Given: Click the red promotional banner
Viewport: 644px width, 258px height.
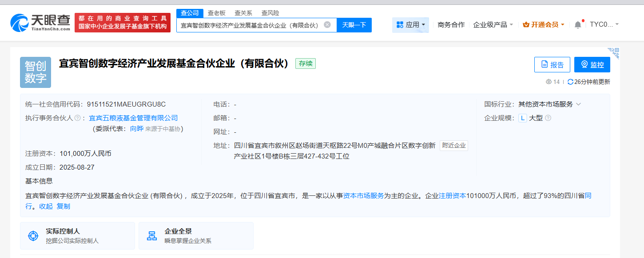Looking at the screenshot, I should (123, 23).
